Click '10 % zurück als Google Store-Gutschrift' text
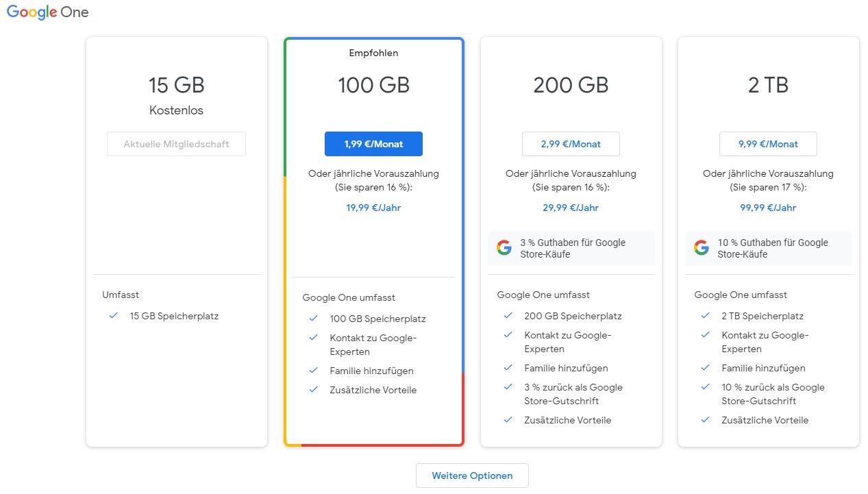 point(773,394)
